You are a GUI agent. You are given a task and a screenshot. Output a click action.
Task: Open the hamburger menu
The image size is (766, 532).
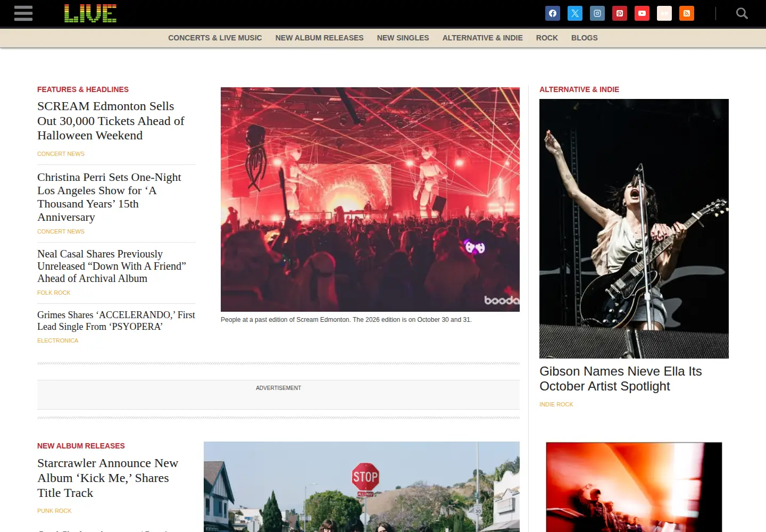pos(23,13)
